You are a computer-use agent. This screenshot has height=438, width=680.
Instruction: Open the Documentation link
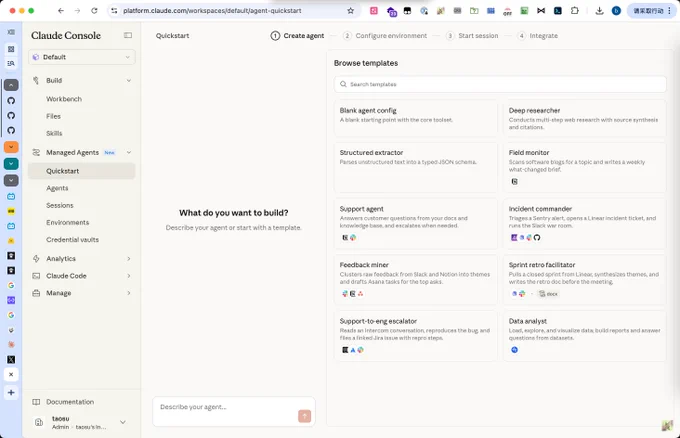pos(70,402)
